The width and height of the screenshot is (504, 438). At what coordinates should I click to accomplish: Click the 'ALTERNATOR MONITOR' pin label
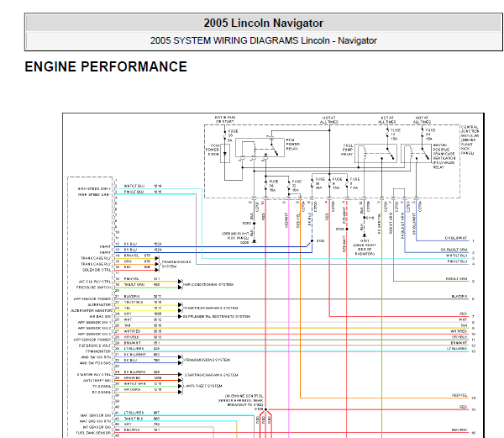92,311
